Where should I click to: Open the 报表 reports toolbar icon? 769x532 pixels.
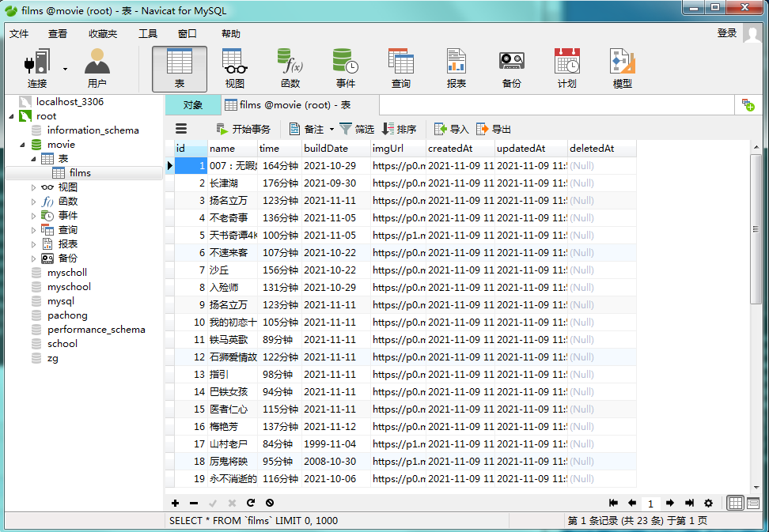[456, 69]
